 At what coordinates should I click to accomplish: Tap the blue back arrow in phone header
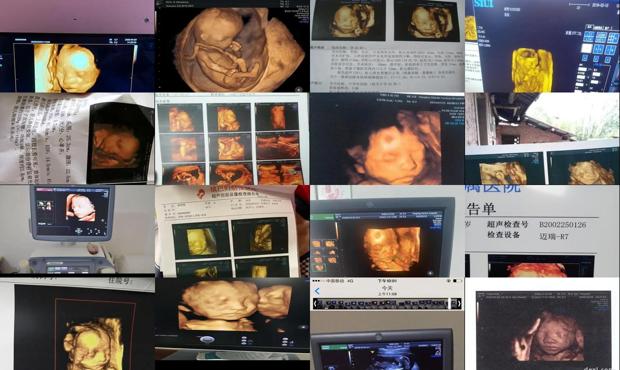[x=317, y=291]
